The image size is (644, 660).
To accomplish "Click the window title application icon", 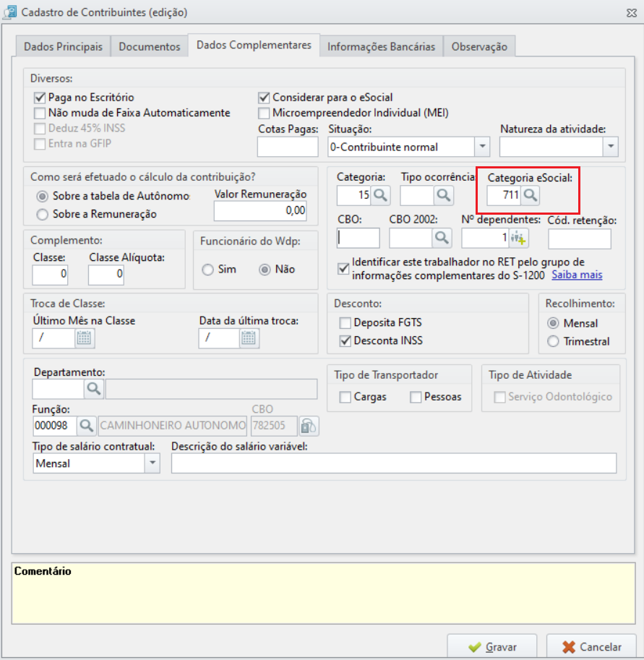I will click(10, 12).
